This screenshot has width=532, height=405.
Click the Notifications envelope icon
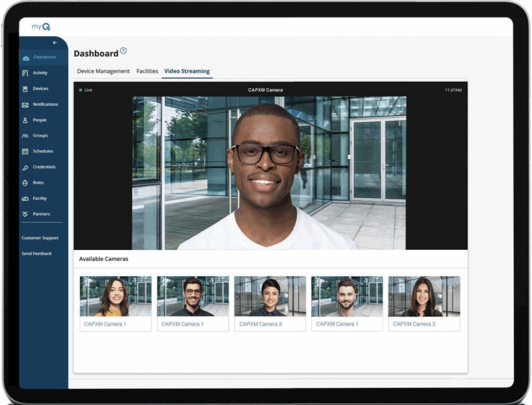[x=25, y=105]
